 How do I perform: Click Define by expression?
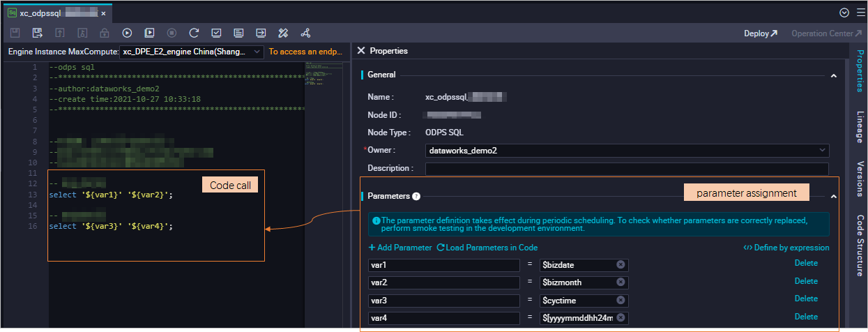click(786, 248)
